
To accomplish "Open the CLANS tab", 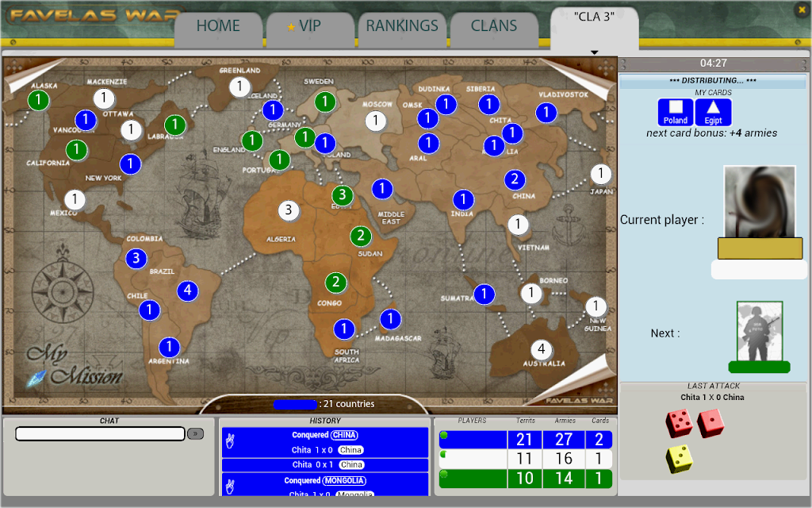I will coord(493,26).
